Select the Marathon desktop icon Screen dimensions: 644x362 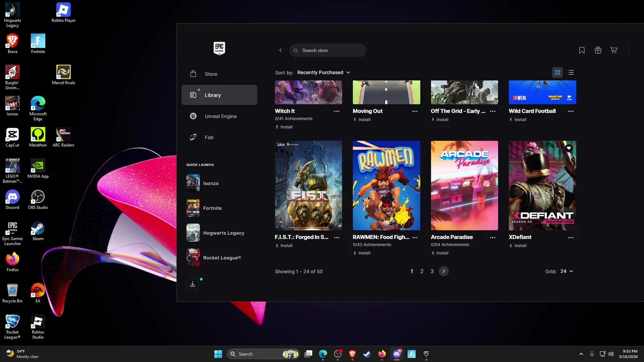pos(38,138)
